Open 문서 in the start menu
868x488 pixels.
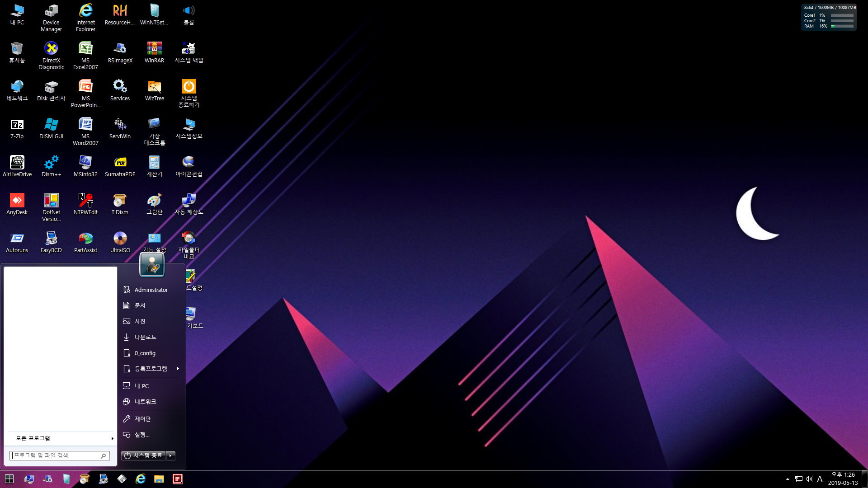151,305
